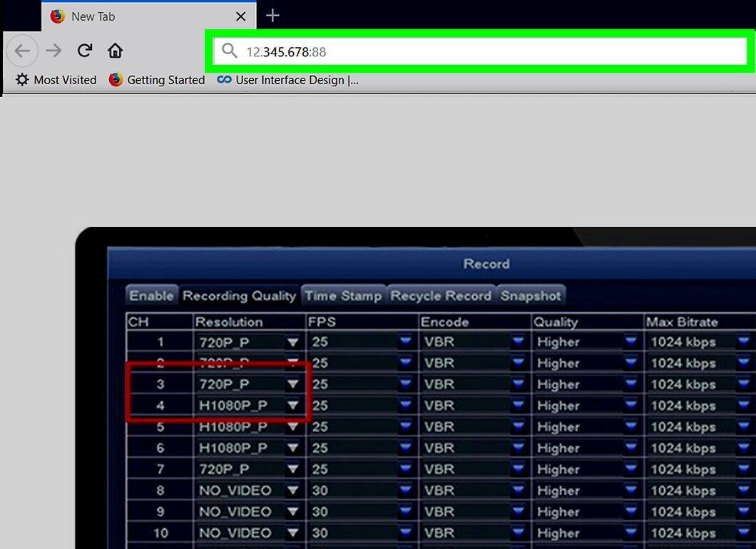The height and width of the screenshot is (549, 756).
Task: Click 1024 kbps value in channel 6
Action: click(683, 448)
